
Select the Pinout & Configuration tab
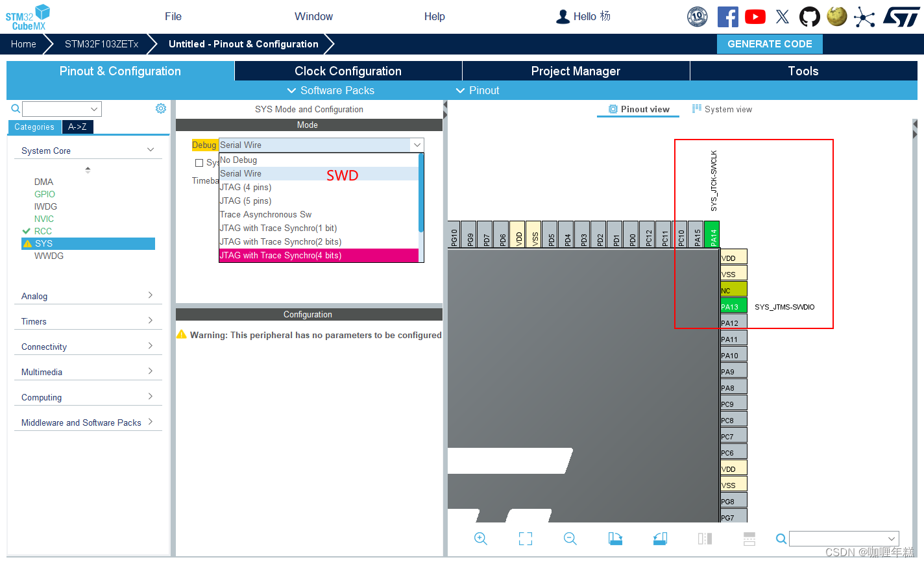120,71
